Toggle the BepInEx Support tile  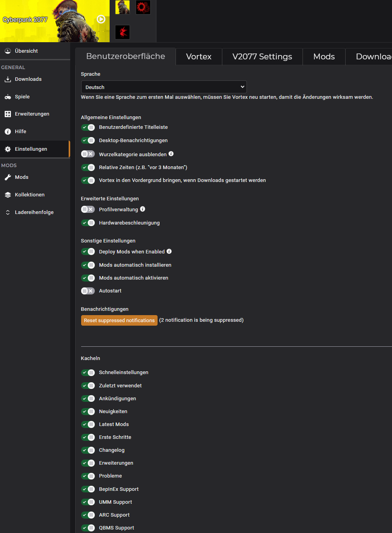(88, 489)
